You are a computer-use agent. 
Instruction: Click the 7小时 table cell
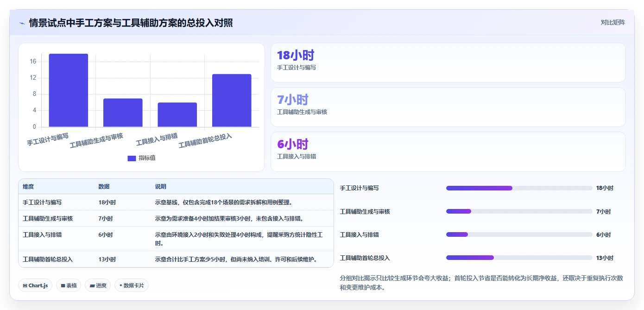tap(106, 219)
